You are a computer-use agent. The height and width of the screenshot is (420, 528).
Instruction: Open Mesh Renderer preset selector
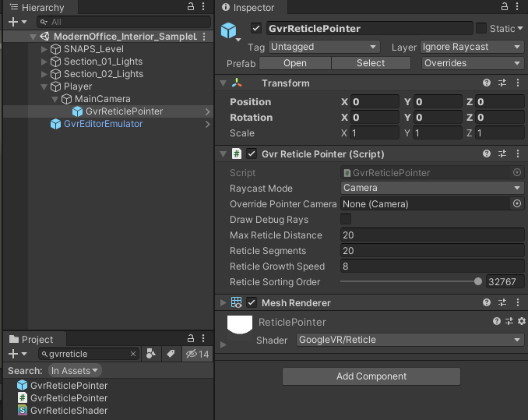pos(502,302)
